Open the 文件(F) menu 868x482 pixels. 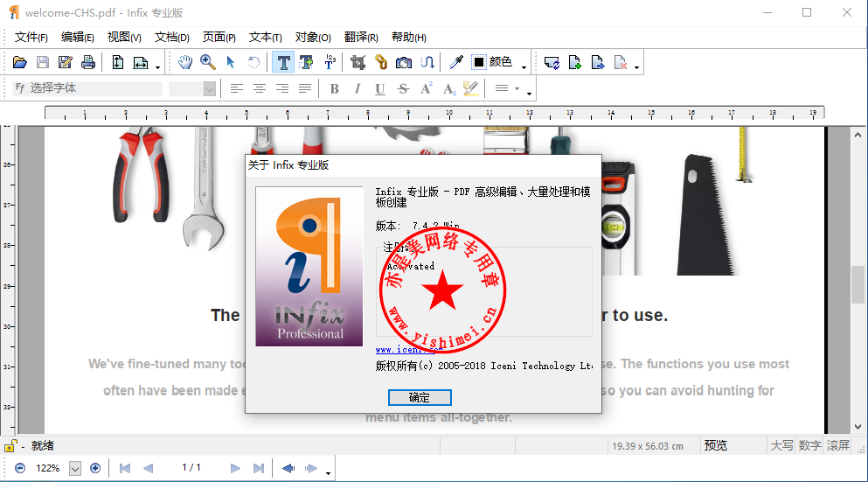coord(31,37)
